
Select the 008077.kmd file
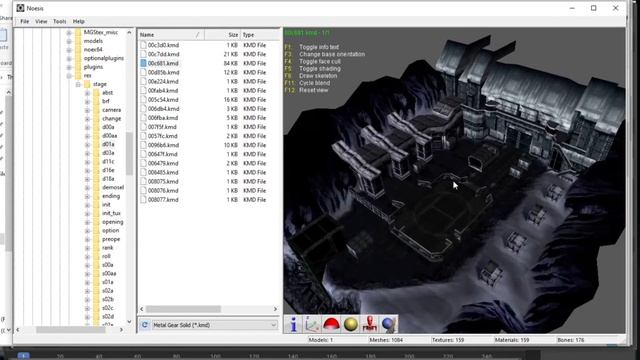[x=163, y=200]
